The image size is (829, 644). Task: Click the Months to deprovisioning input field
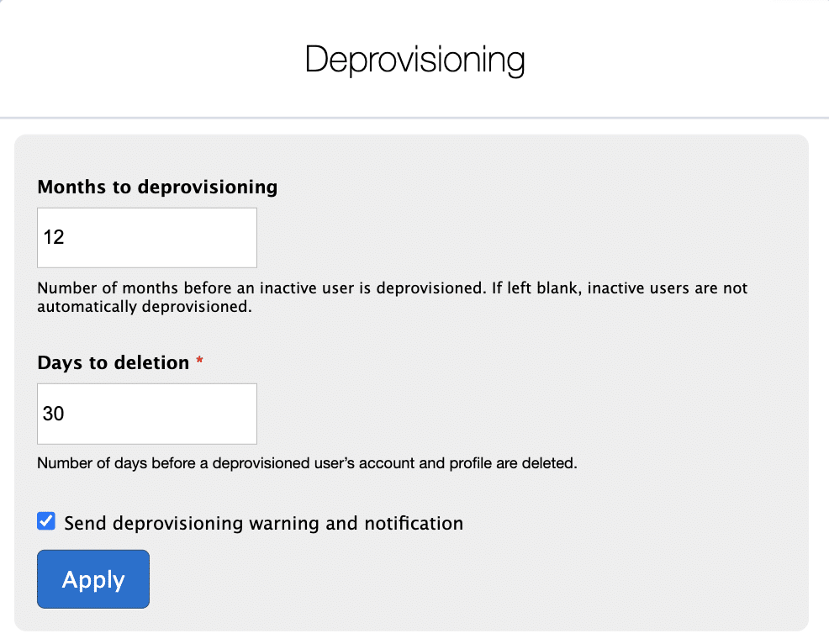147,238
